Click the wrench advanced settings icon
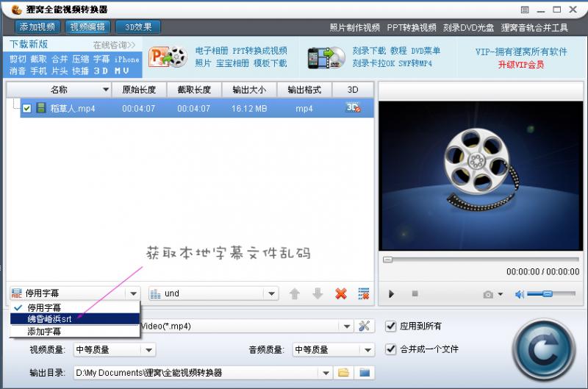 [x=364, y=326]
